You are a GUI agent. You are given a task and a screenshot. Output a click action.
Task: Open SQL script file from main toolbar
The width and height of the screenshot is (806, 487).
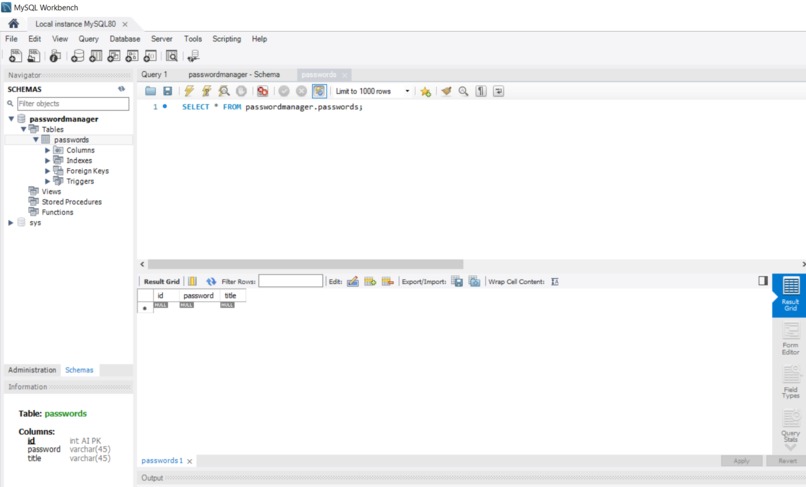[x=34, y=56]
